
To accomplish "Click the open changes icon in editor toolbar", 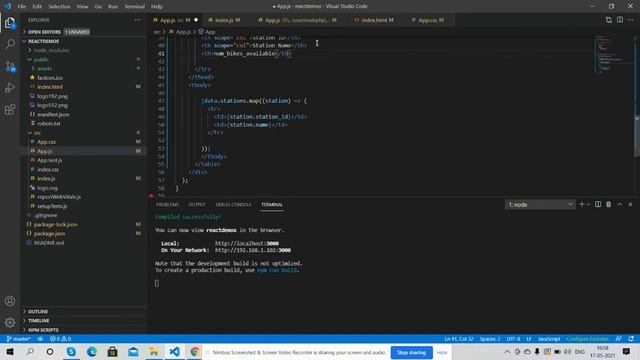I will pyautogui.click(x=609, y=20).
